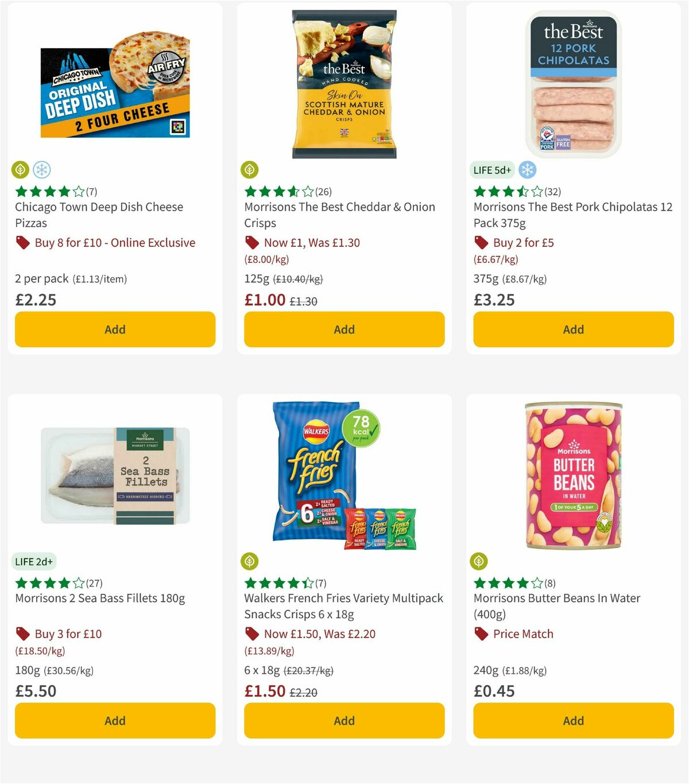Select the green leaf icon near Chicago Town pizzas

pyautogui.click(x=20, y=170)
